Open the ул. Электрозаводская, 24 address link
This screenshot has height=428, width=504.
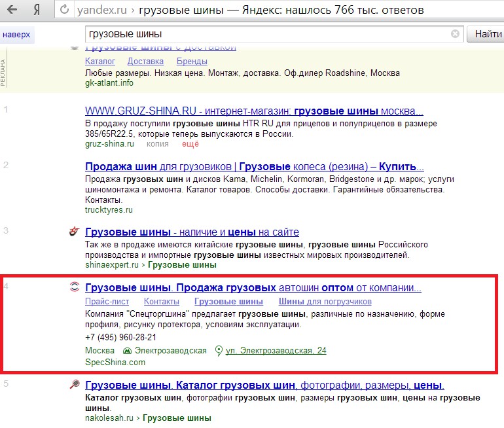[x=276, y=350]
